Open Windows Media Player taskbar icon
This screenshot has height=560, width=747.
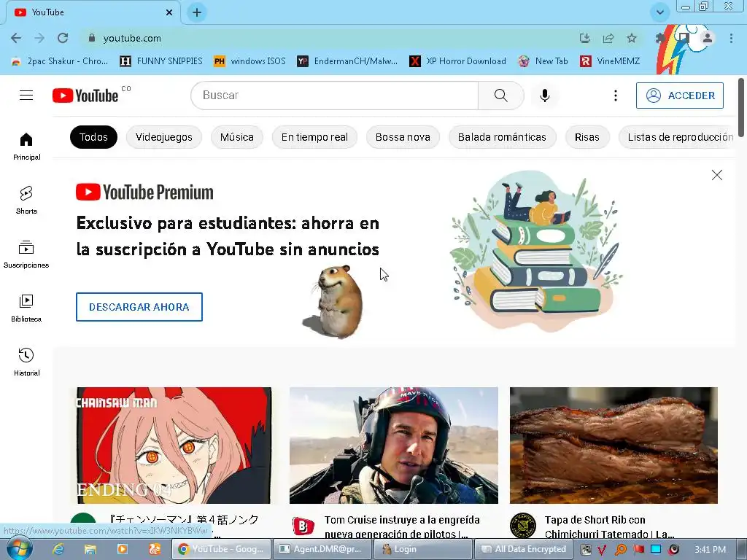click(122, 549)
